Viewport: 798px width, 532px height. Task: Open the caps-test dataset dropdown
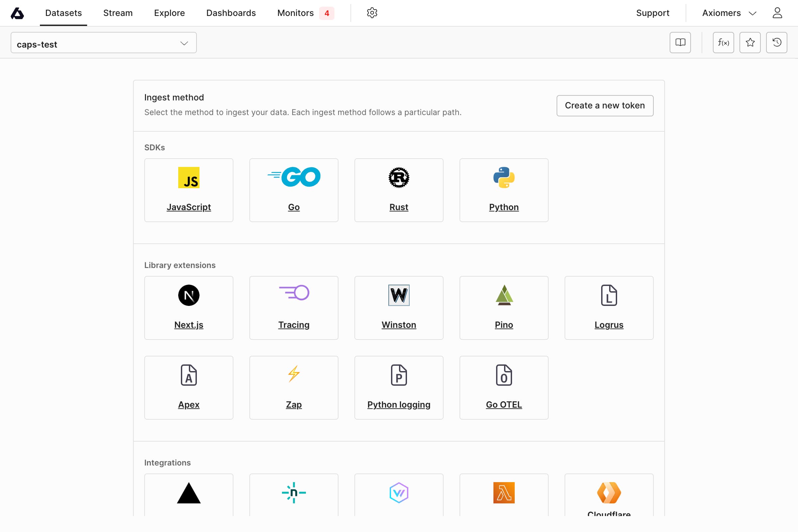103,43
